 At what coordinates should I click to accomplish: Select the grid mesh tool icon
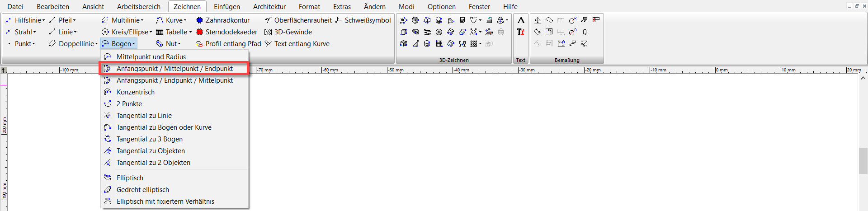[439, 44]
